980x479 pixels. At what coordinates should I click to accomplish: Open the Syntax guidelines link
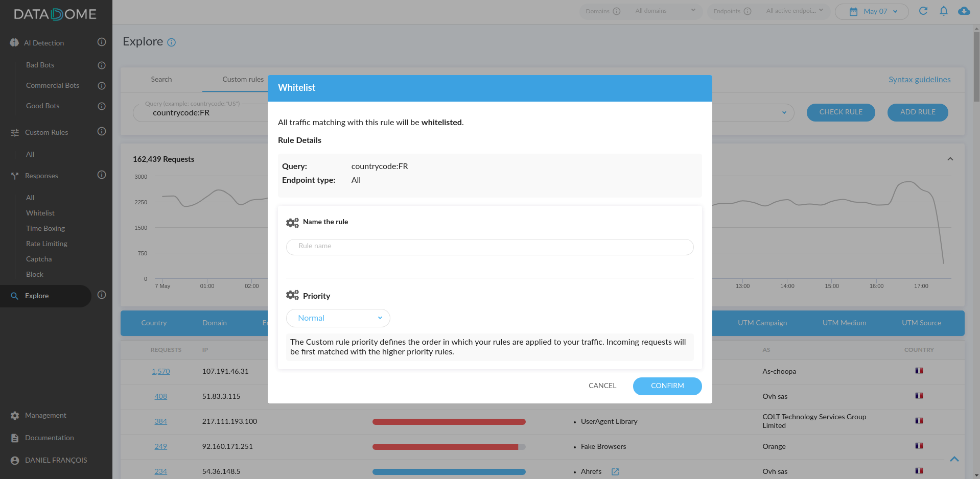tap(920, 80)
